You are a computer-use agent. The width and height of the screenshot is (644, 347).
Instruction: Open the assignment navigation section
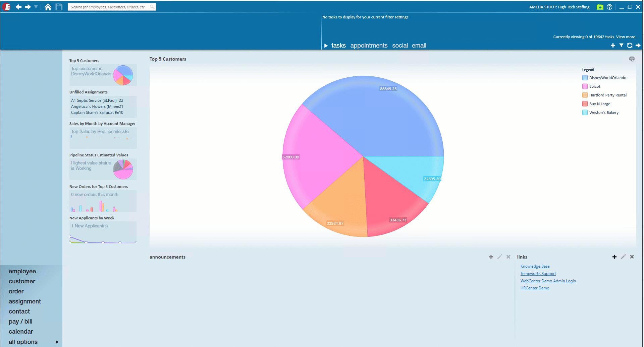[25, 301]
